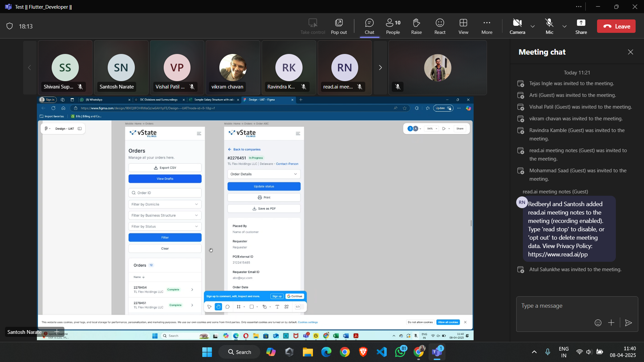Unmute the Mic
This screenshot has height=362, width=644.
point(549,26)
